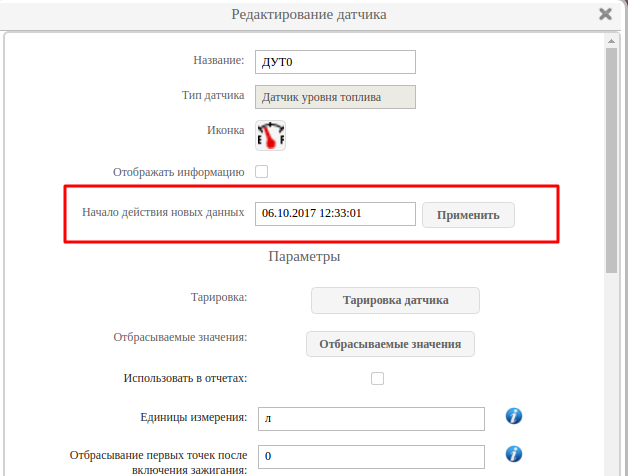Click the first points discard field showing 0
This screenshot has height=476, width=628.
(370, 456)
